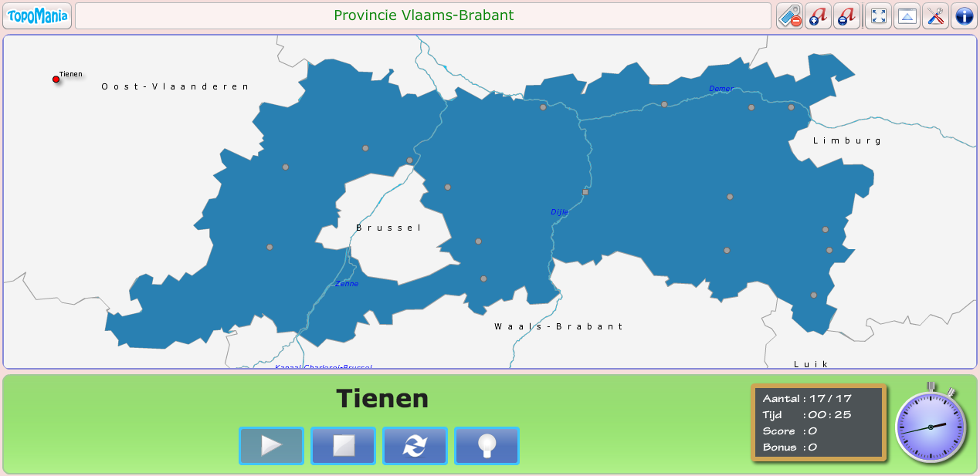Screen dimensions: 980x476
Task: Click the Aantal 17/17 scoreboard line
Action: [807, 399]
